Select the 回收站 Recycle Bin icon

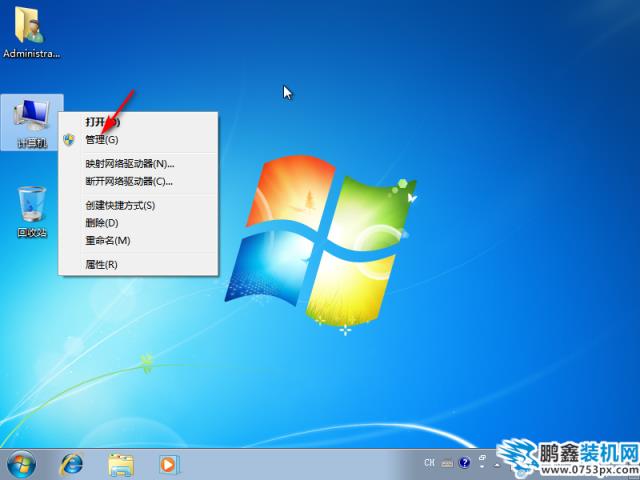tap(32, 212)
